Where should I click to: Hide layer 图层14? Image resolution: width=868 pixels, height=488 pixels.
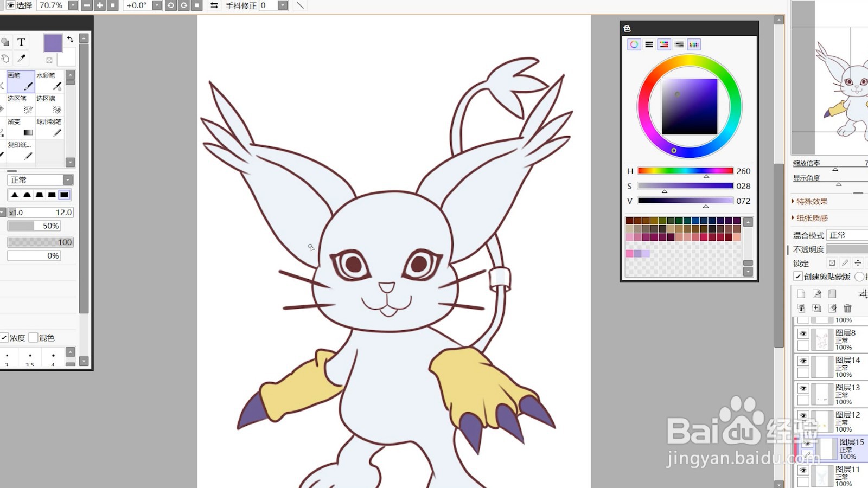point(803,361)
